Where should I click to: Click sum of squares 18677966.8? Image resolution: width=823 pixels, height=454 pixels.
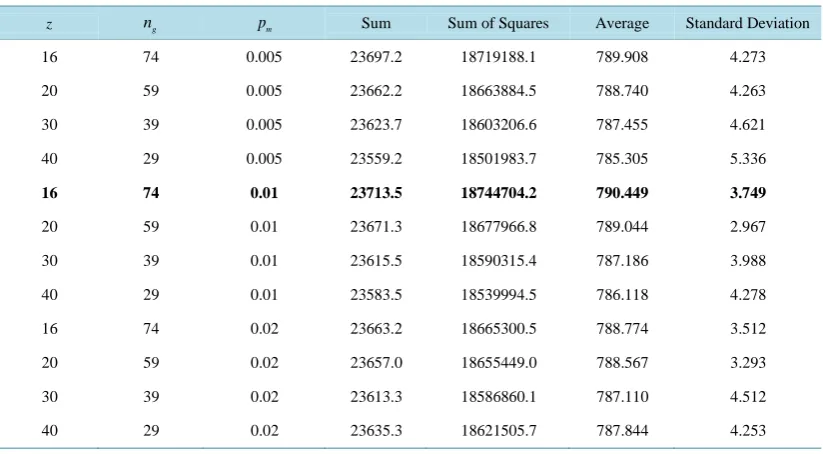498,227
